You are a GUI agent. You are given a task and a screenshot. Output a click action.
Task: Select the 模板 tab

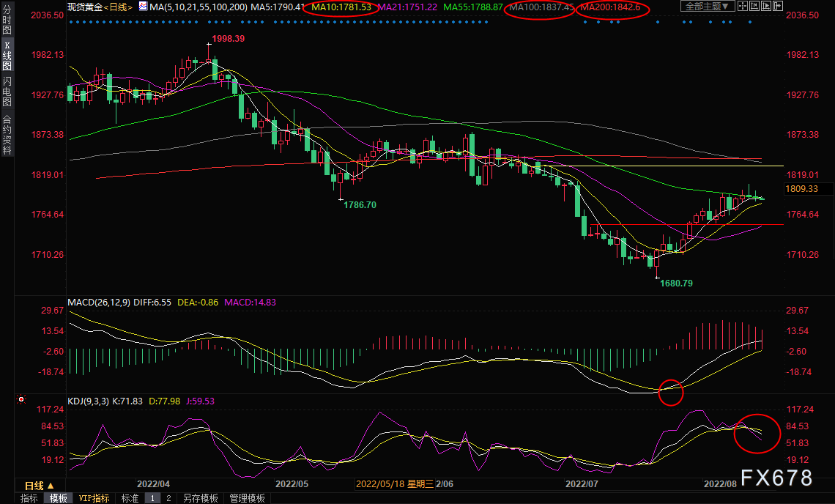58,498
